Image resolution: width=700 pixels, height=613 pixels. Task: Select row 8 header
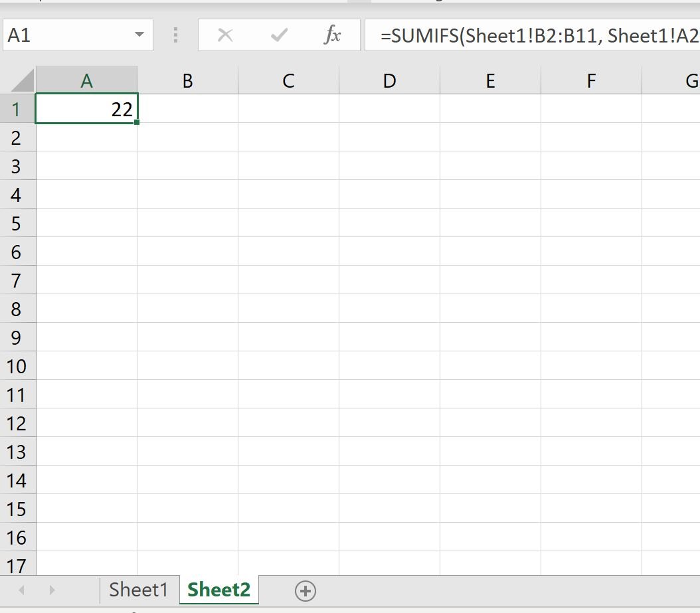click(x=17, y=309)
